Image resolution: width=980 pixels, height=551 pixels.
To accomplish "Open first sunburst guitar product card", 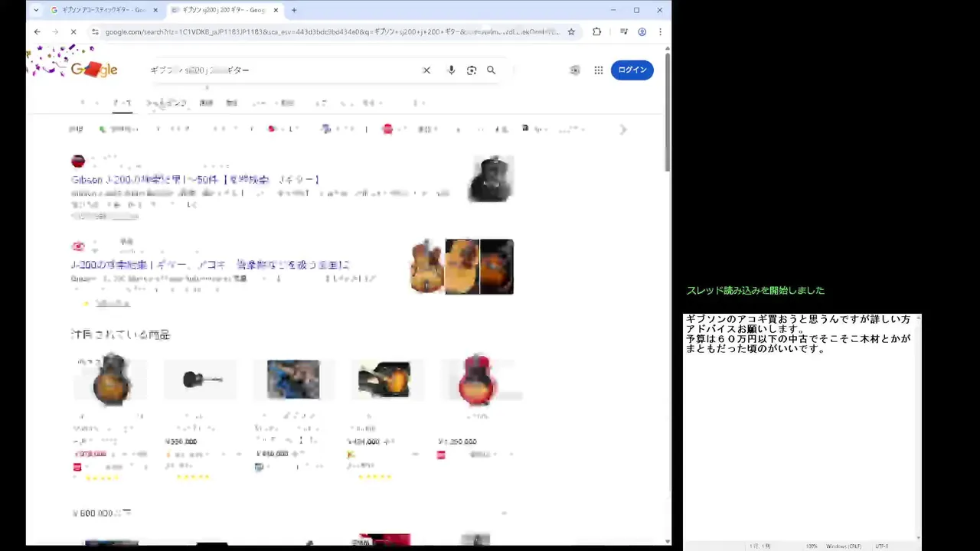I will point(111,378).
